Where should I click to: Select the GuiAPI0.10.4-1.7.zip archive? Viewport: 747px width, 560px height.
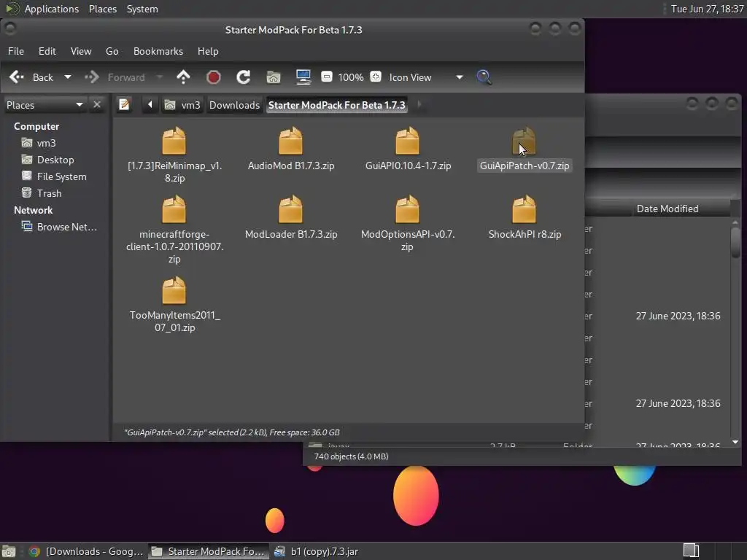407,141
